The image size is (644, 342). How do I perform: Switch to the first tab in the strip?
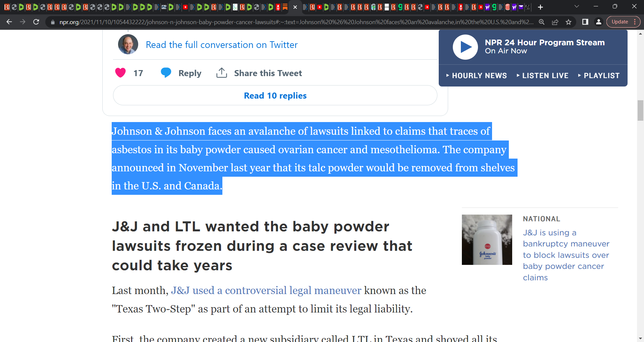[7, 7]
